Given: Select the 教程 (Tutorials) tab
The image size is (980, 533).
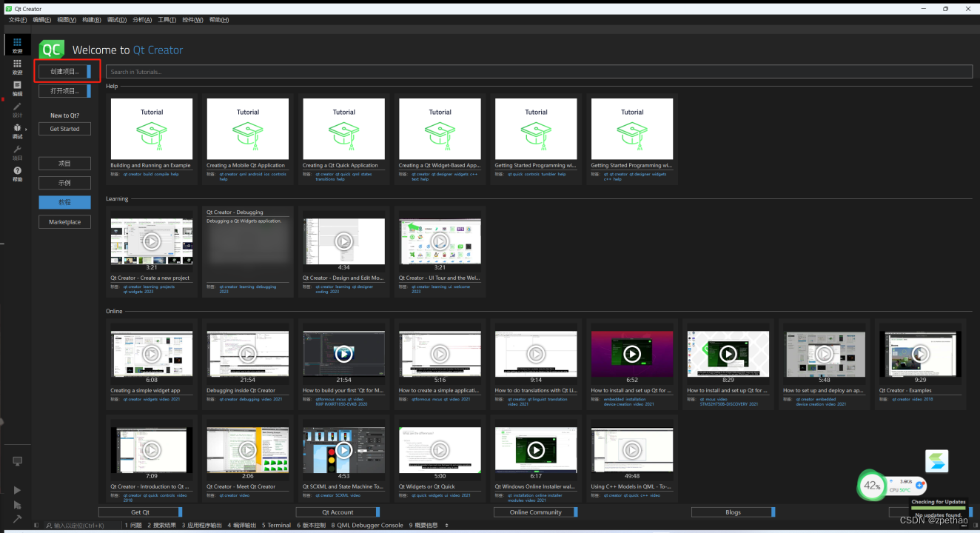Looking at the screenshot, I should (65, 202).
